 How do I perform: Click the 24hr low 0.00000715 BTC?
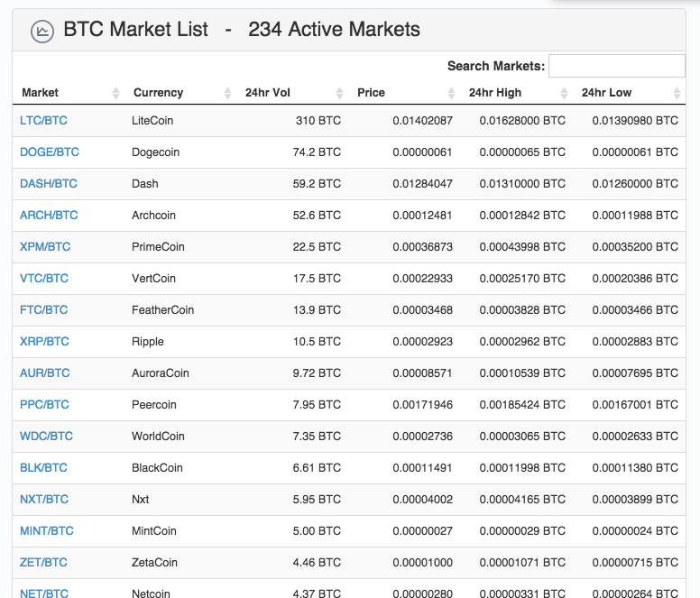pyautogui.click(x=635, y=562)
